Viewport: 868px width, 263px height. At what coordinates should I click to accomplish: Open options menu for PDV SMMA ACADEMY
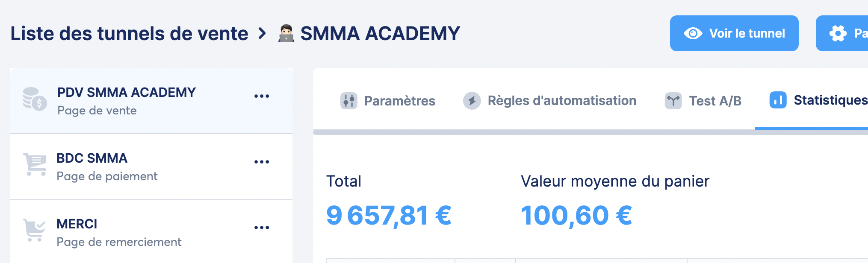tap(262, 96)
